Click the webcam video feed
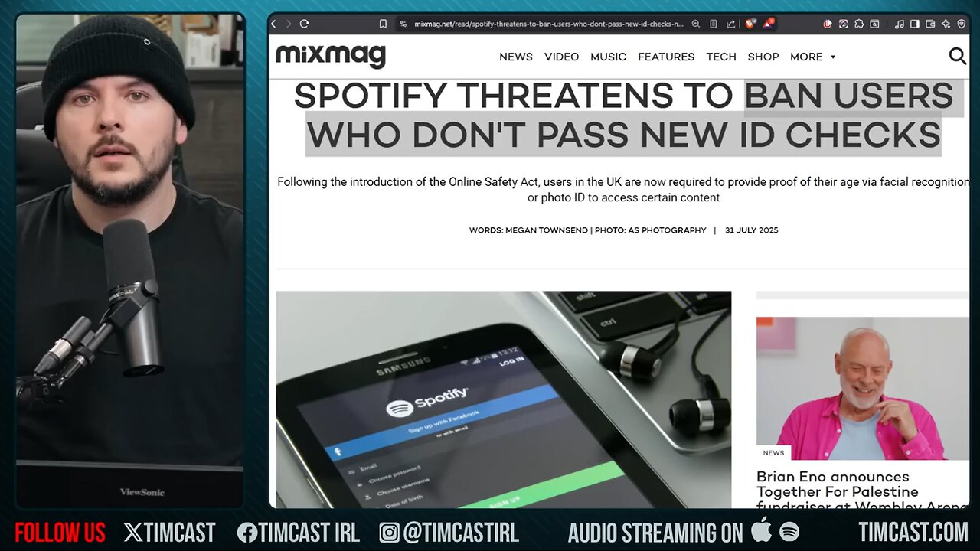Viewport: 980px width, 551px height. 129,260
